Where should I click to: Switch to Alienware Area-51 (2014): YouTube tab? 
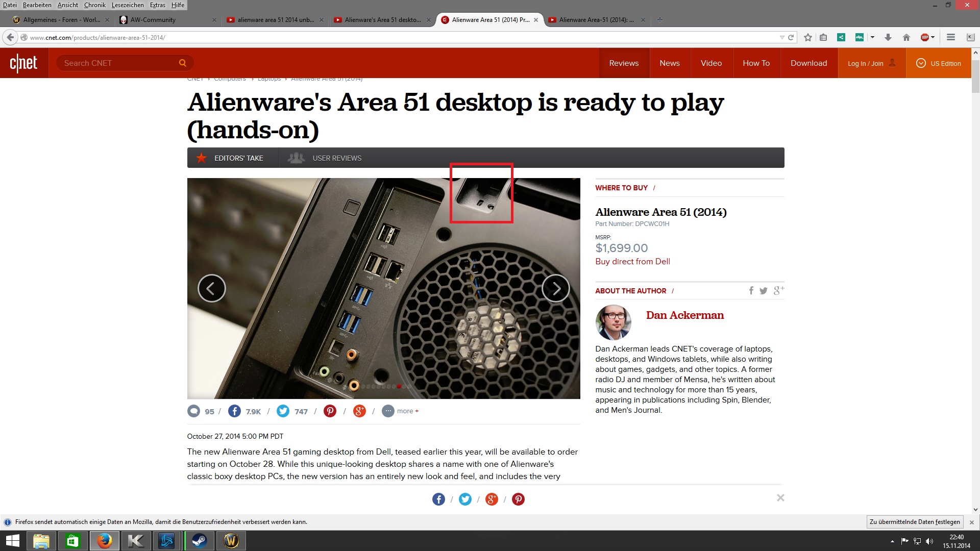(x=596, y=20)
